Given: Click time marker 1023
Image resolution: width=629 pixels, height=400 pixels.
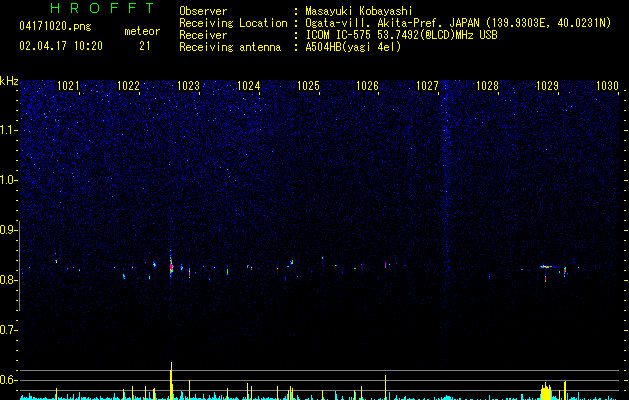Looking at the screenshot, I should pyautogui.click(x=188, y=86).
